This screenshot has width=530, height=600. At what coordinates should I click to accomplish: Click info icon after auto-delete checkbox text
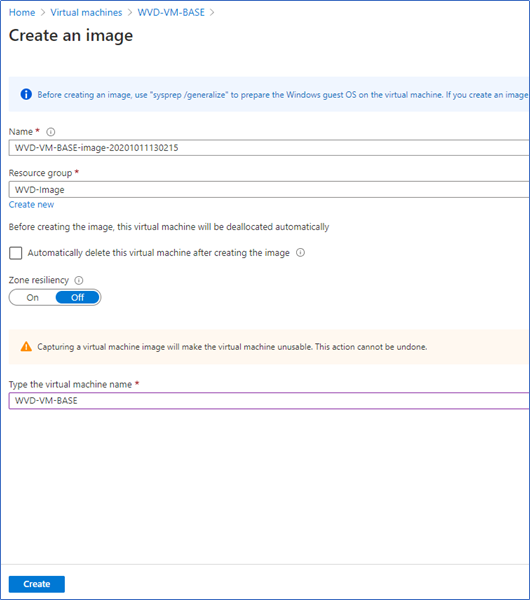click(301, 253)
